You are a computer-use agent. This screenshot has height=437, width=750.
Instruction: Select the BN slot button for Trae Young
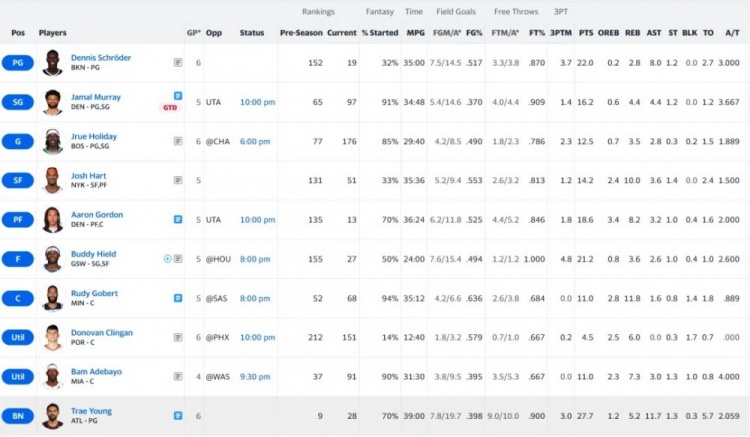18,415
